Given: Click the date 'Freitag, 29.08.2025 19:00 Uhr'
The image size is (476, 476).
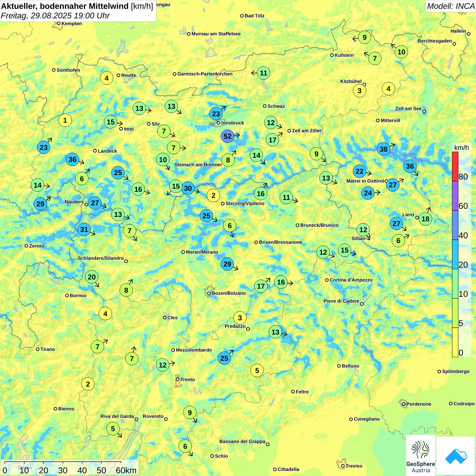Looking at the screenshot, I should [55, 16].
